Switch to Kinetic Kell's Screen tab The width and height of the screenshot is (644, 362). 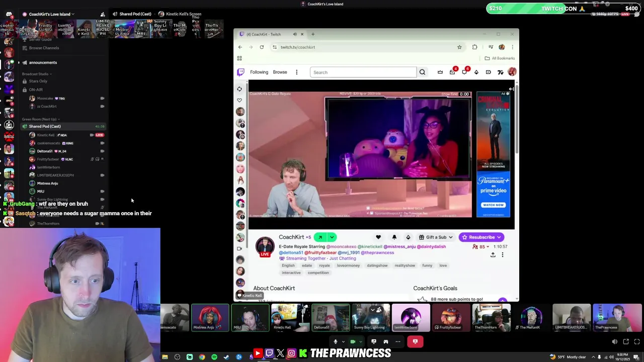[x=180, y=14]
